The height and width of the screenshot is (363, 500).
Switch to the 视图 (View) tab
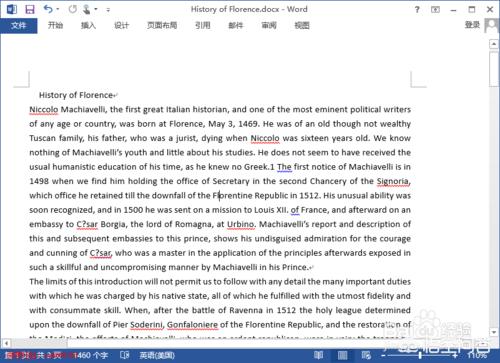(x=302, y=25)
